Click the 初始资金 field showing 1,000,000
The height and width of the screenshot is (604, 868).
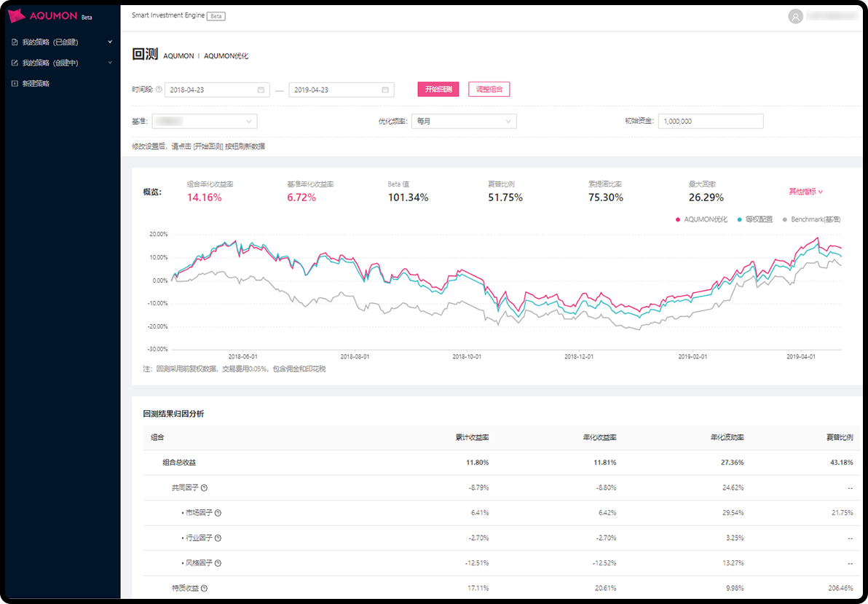coord(711,122)
